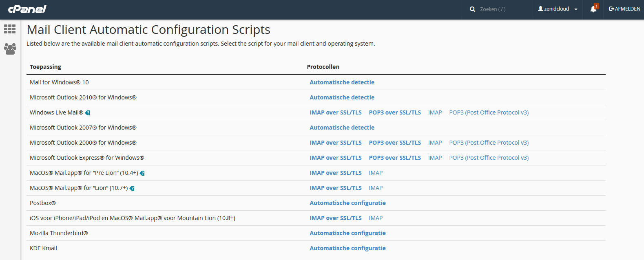Expand the zenidcloud account dropdown arrow

[x=576, y=9]
